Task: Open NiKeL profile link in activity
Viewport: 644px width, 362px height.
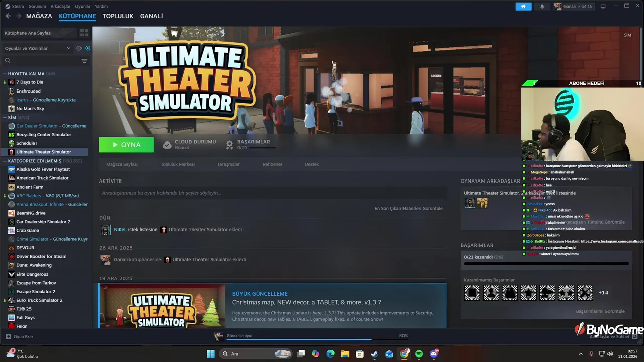Action: point(120,230)
